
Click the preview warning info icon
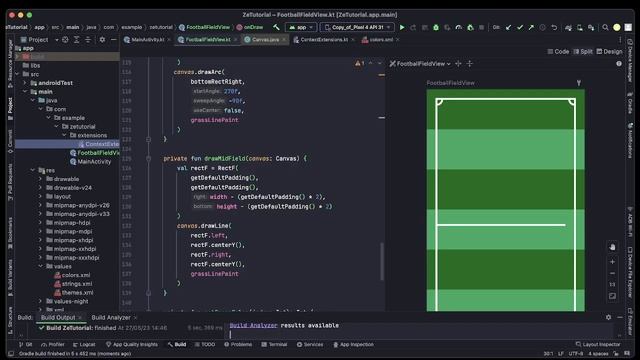[x=619, y=64]
